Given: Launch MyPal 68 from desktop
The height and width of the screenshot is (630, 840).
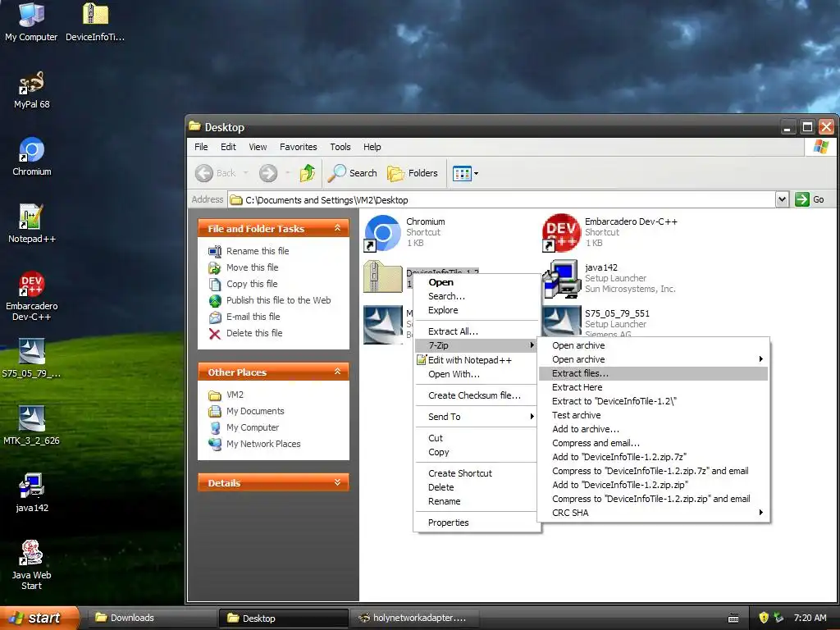Looking at the screenshot, I should tap(31, 89).
